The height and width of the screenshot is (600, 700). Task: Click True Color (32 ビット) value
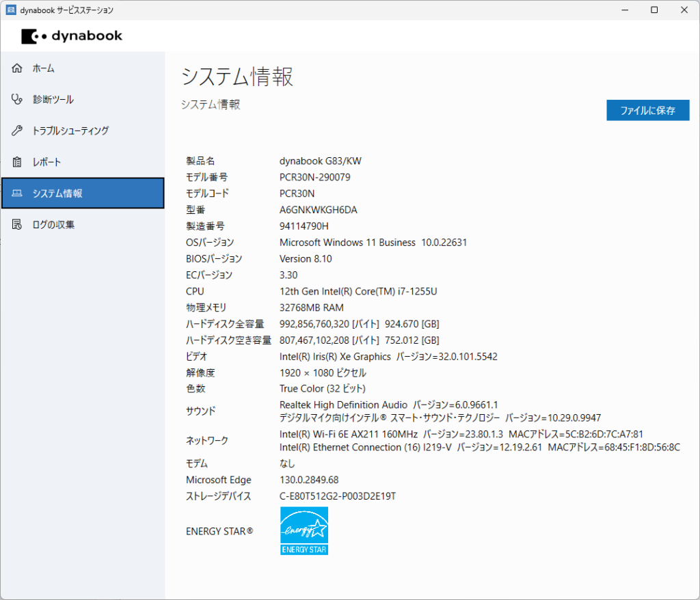[323, 388]
